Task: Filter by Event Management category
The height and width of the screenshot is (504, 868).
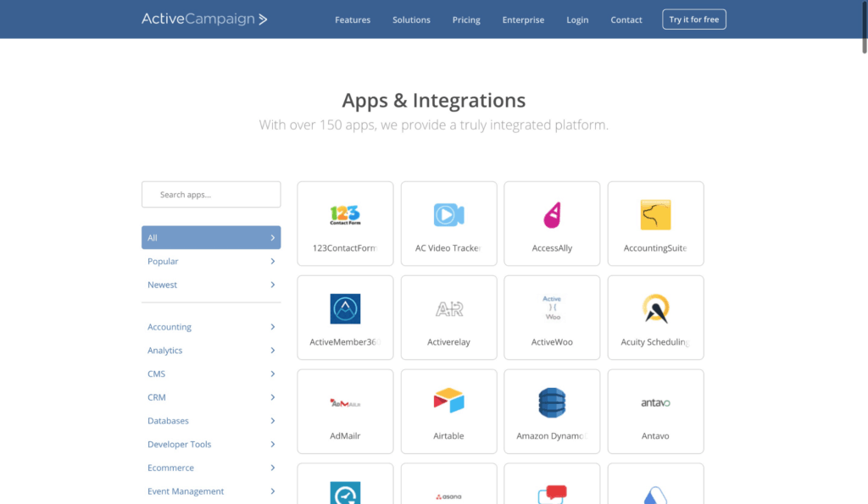Action: pyautogui.click(x=186, y=491)
